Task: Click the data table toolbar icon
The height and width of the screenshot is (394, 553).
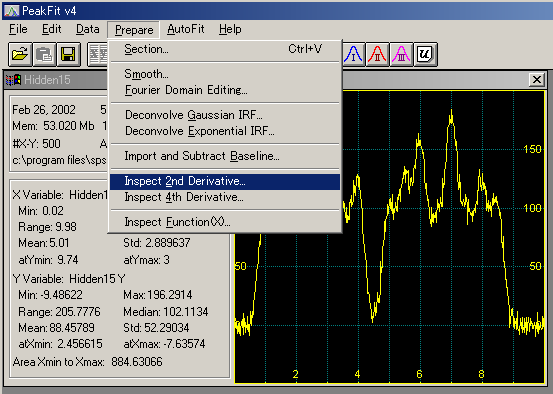Action: (98, 54)
